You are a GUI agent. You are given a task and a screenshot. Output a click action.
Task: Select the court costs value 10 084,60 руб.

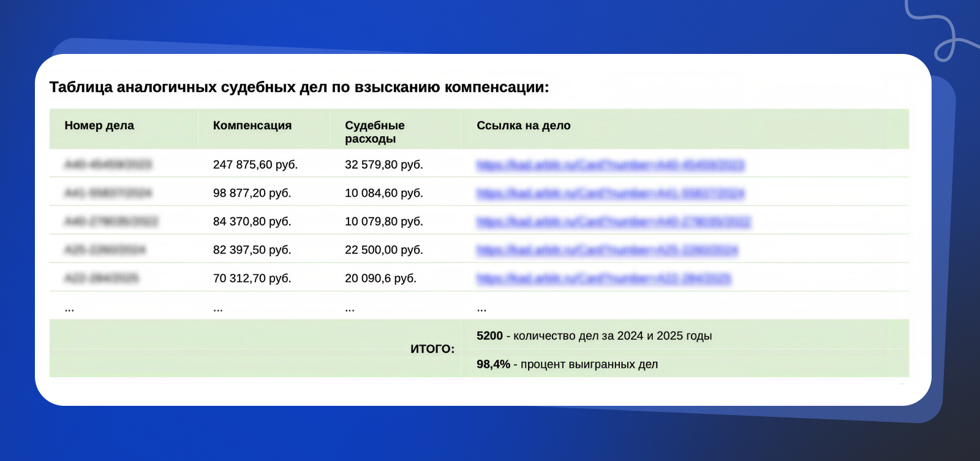tap(384, 193)
